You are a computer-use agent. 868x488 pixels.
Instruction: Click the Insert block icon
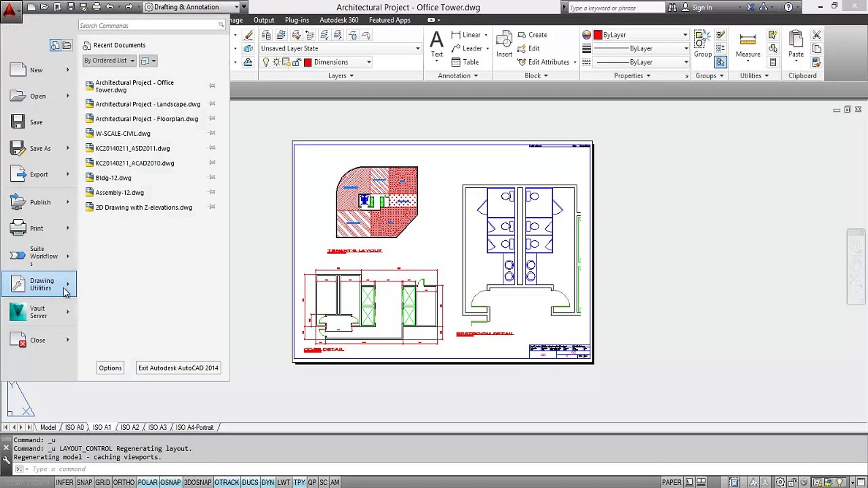(x=504, y=40)
